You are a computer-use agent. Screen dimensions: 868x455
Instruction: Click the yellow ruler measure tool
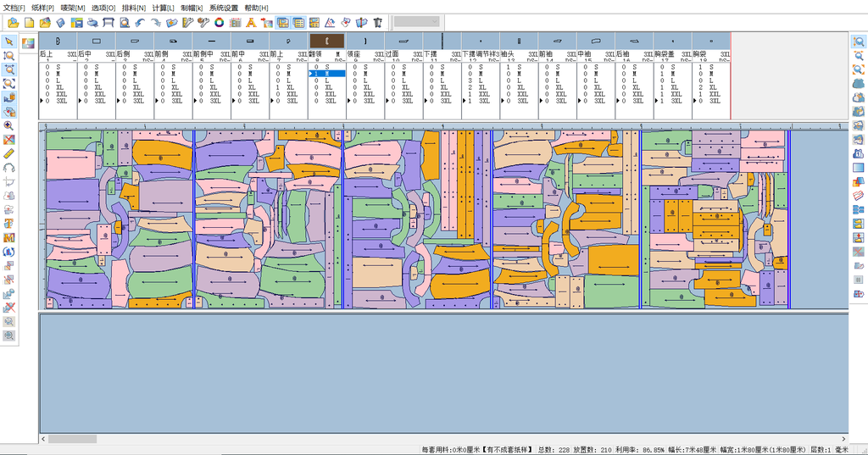click(9, 153)
